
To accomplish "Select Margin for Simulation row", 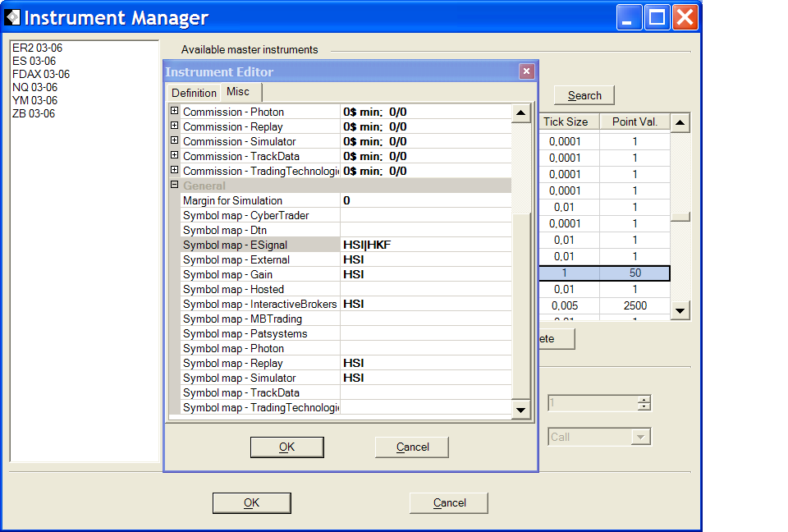I will 346,200.
